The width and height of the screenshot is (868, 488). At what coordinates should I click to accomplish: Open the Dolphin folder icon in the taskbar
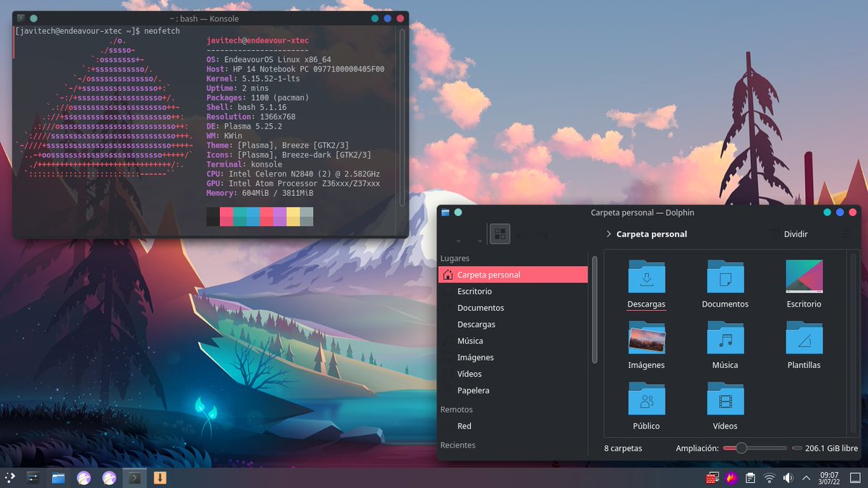coord(59,478)
